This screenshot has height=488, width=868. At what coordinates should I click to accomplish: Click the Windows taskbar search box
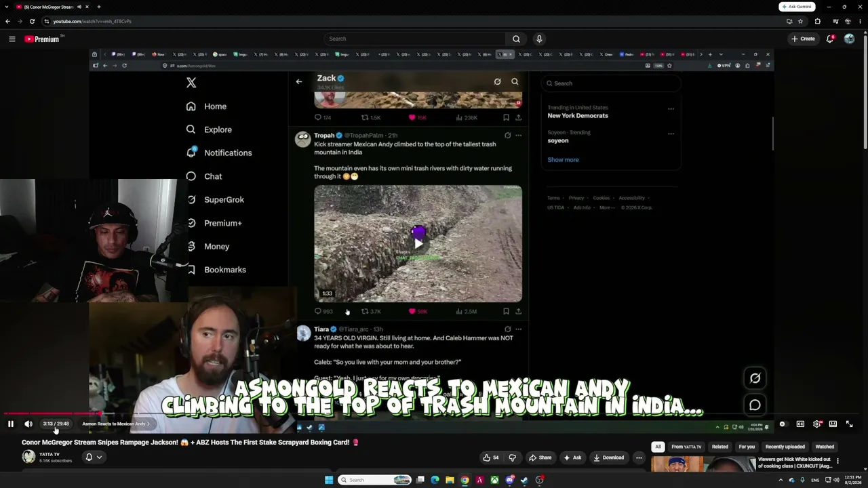point(375,480)
